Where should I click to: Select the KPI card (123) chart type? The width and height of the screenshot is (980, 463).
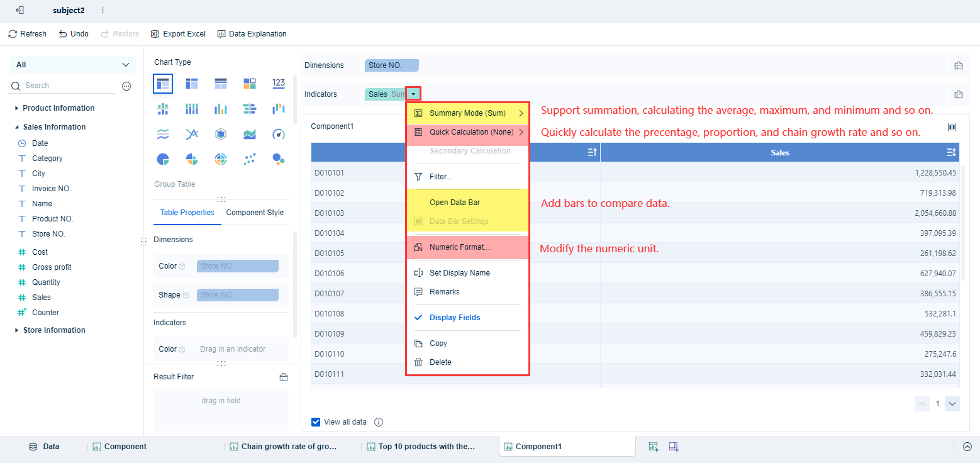coord(279,82)
